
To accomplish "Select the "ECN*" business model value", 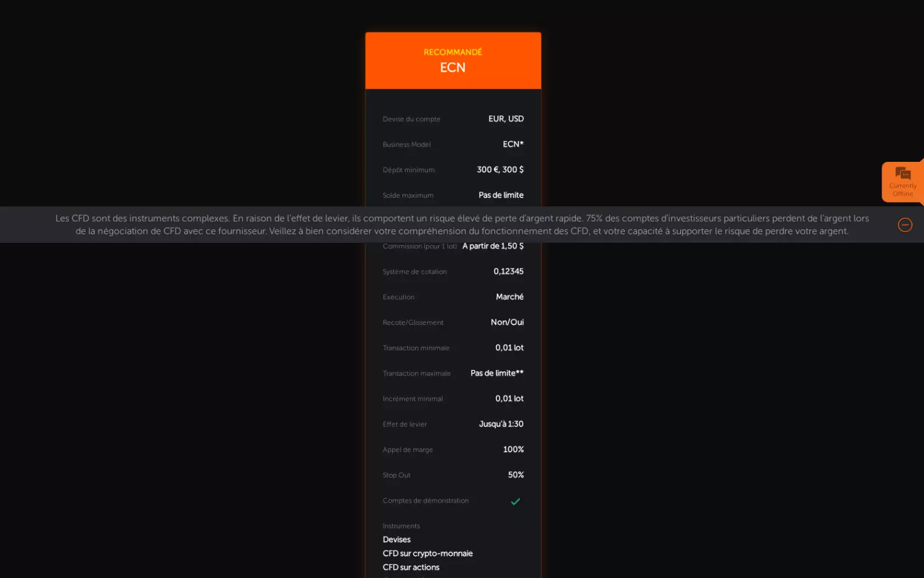I will click(x=513, y=144).
